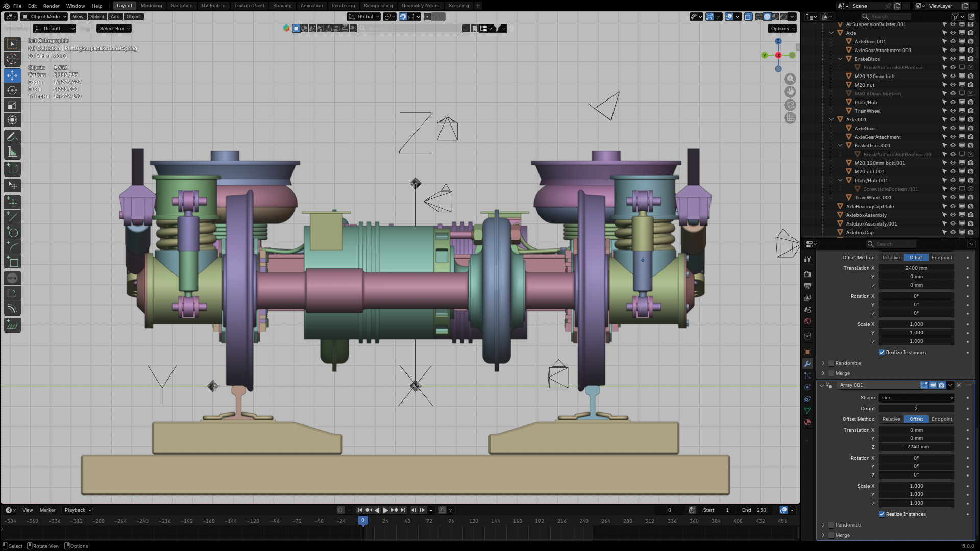The image size is (980, 551).
Task: Open the Object Mode dropdown
Action: [x=44, y=17]
